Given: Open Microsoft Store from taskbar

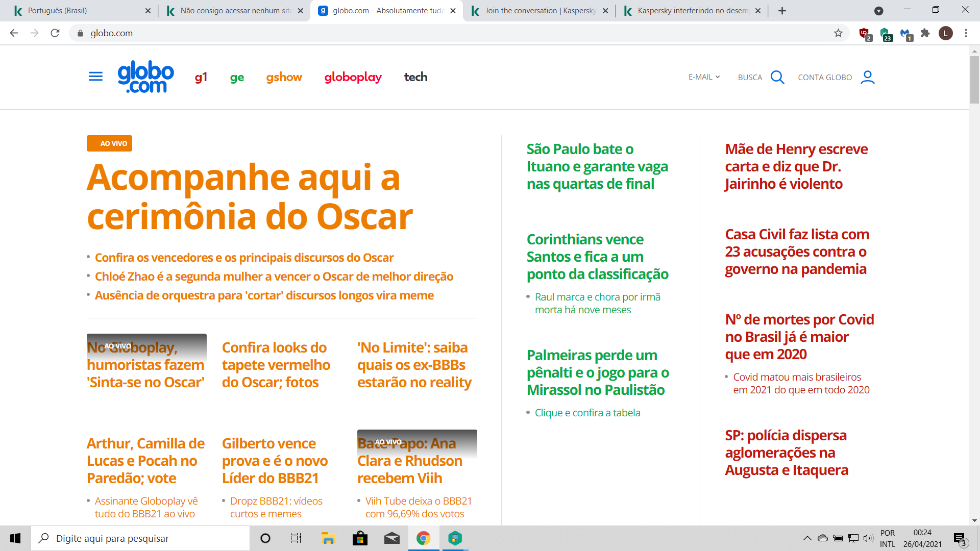Looking at the screenshot, I should tap(360, 538).
